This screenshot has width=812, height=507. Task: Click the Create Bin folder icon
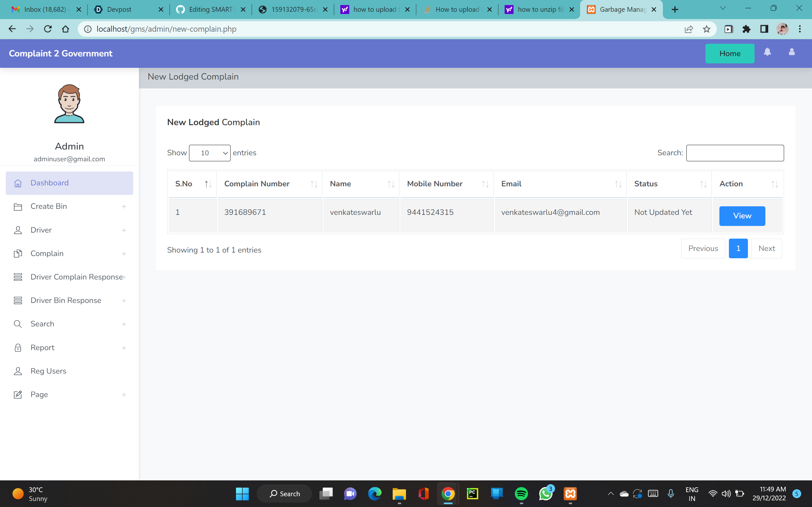[x=18, y=207]
